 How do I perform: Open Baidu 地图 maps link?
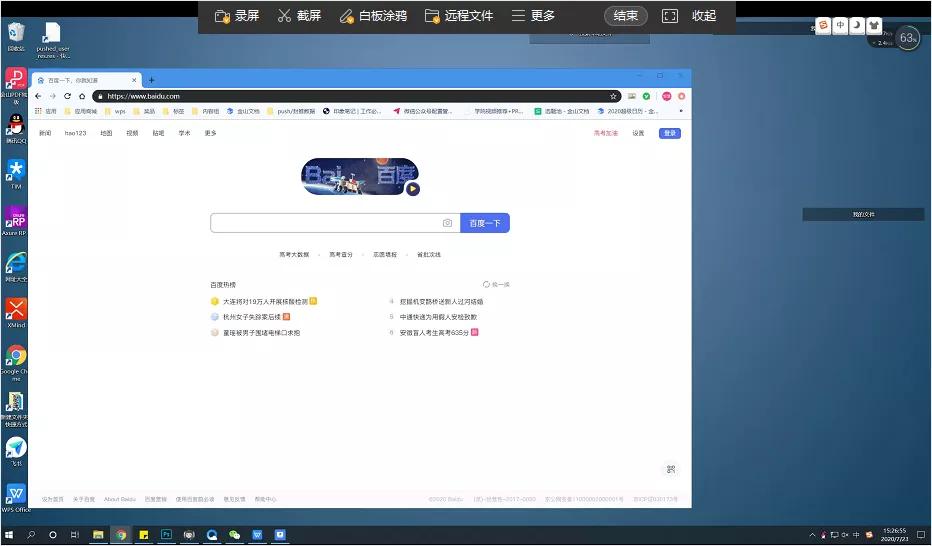(x=106, y=133)
